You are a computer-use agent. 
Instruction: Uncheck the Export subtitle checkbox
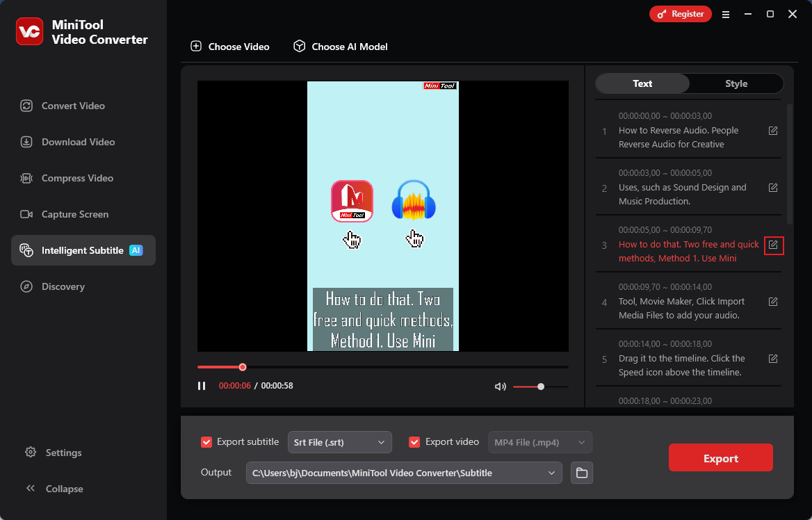coord(206,441)
